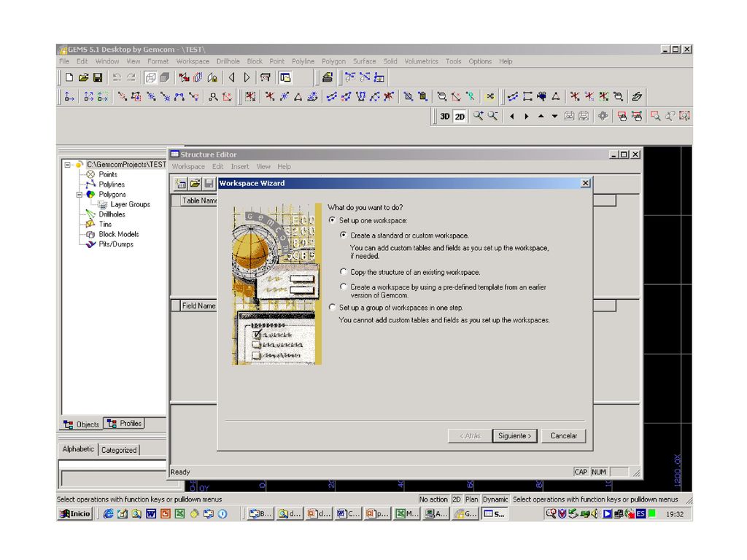Collapse the Polygons tree node

79,195
